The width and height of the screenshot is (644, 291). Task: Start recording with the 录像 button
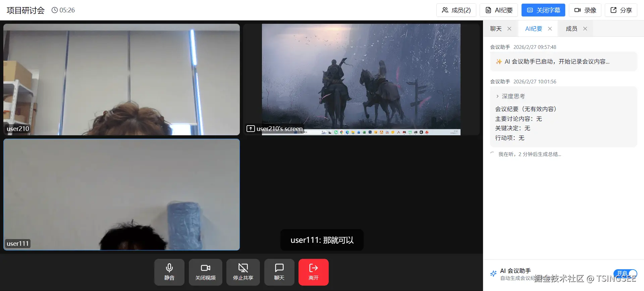(x=585, y=10)
